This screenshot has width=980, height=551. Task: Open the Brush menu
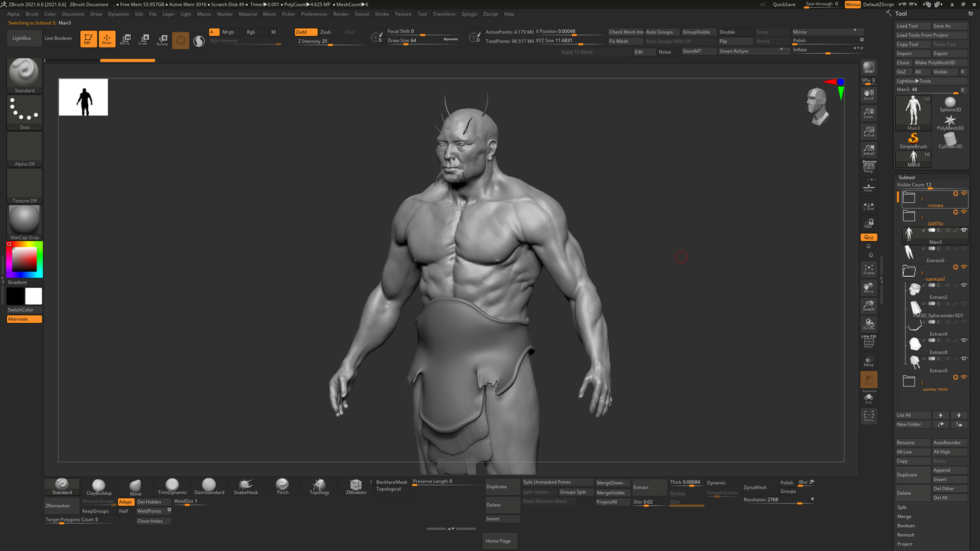31,14
